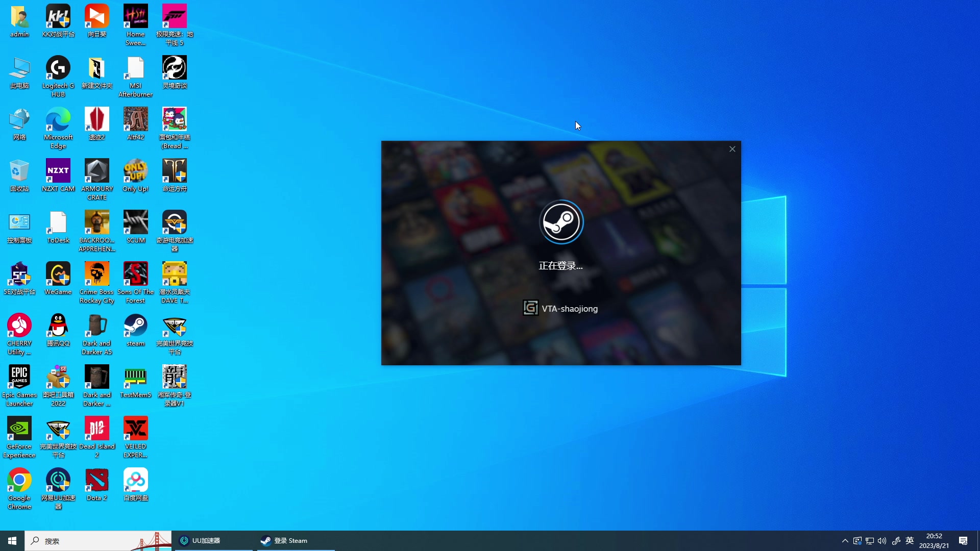Viewport: 980px width, 551px height.
Task: Click the 面包和年糕 (Bread) game icon
Action: (x=175, y=128)
